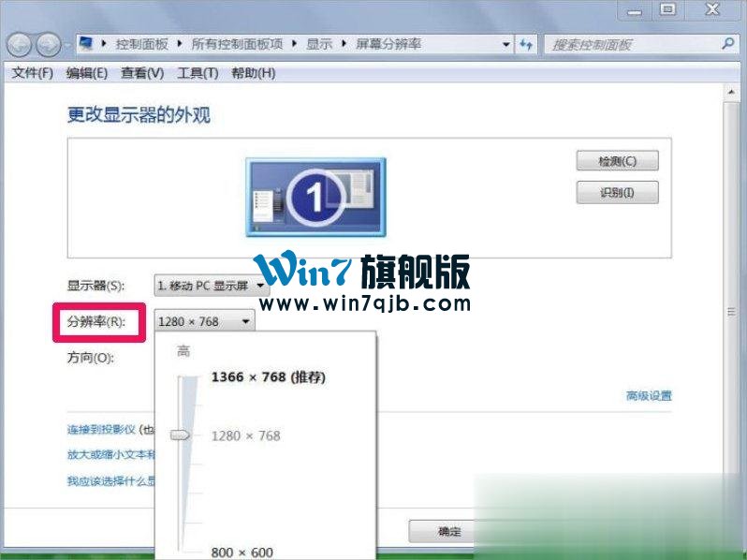The width and height of the screenshot is (747, 560).
Task: Maximize the window
Action: pyautogui.click(x=668, y=9)
